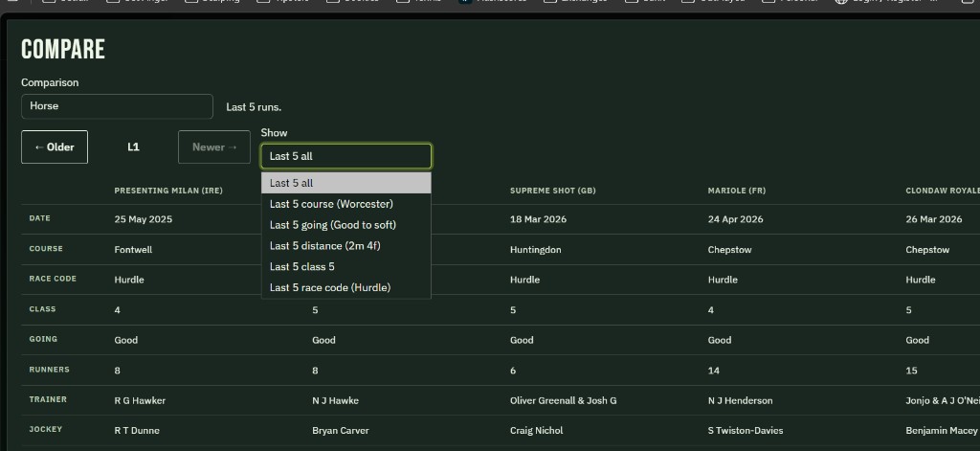Open the Show combo box Last 5 all

(346, 156)
